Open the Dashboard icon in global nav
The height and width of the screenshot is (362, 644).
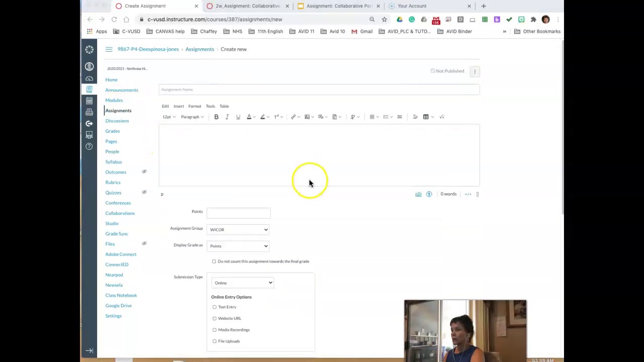coord(89,78)
